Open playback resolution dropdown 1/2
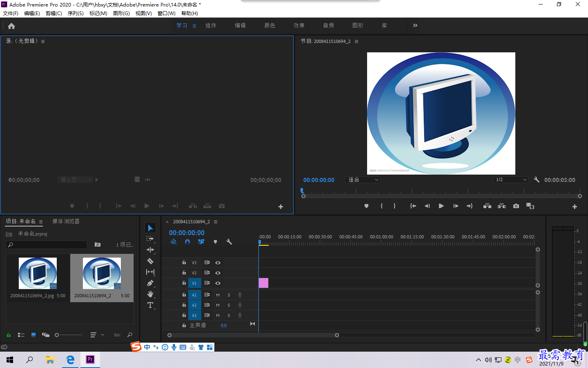The image size is (588, 368). tap(511, 180)
